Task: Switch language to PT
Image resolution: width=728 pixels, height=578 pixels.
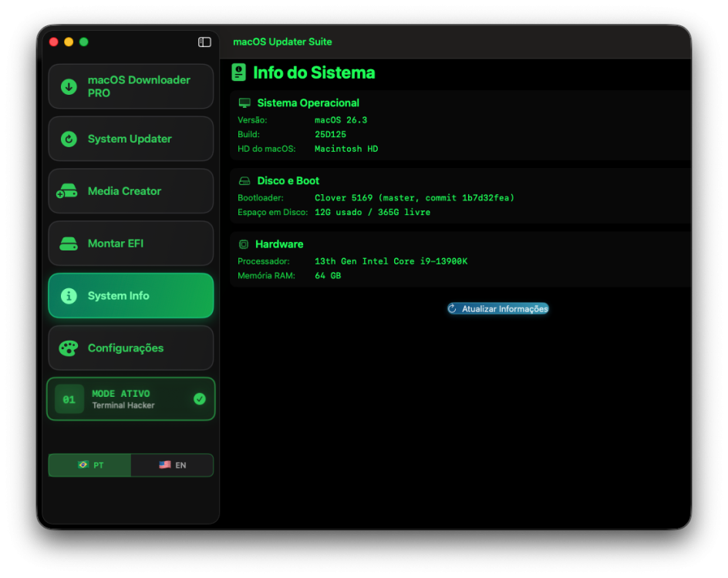Action: (x=89, y=465)
